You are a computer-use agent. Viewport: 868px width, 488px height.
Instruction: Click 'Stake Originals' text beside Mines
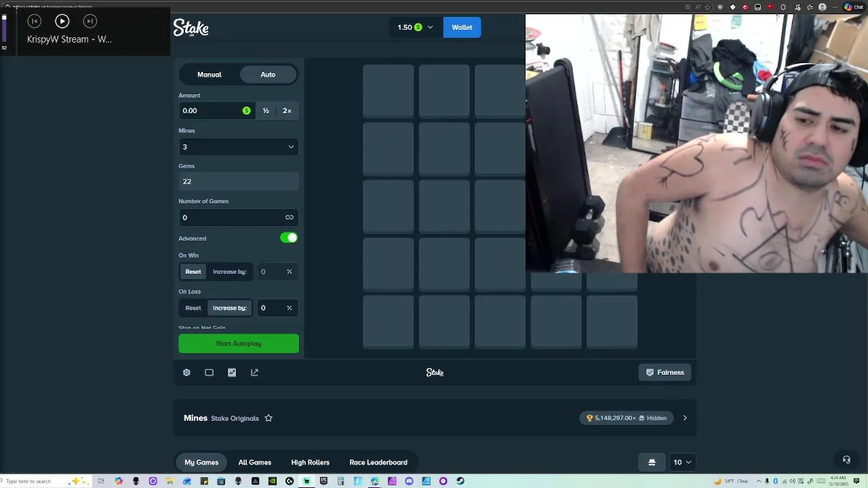pos(235,418)
